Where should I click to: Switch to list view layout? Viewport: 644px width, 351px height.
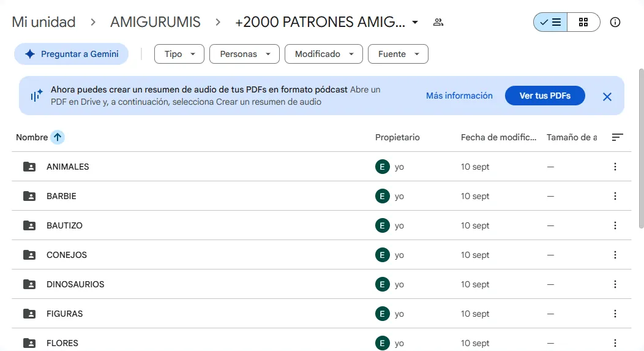pyautogui.click(x=550, y=22)
